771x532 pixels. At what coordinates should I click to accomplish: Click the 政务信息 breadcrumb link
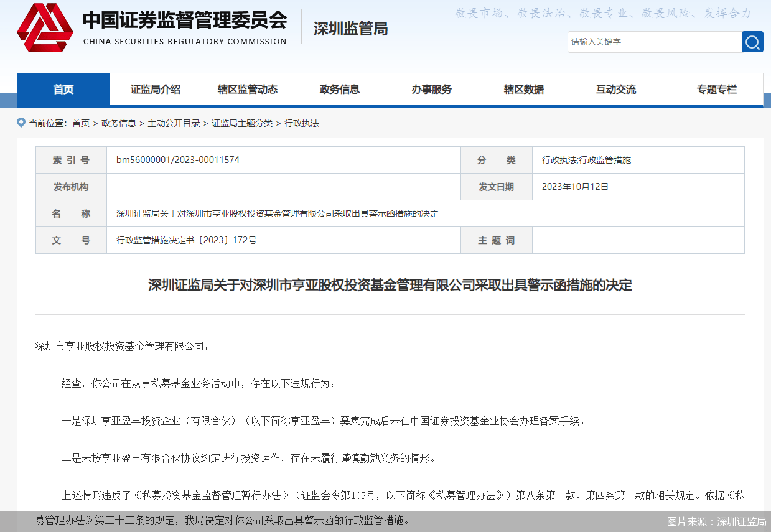click(119, 123)
